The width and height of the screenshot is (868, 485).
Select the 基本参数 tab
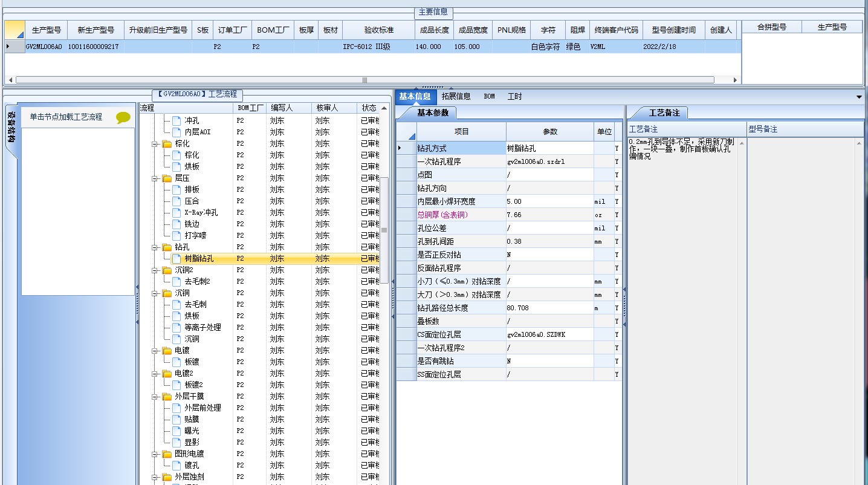pos(433,113)
